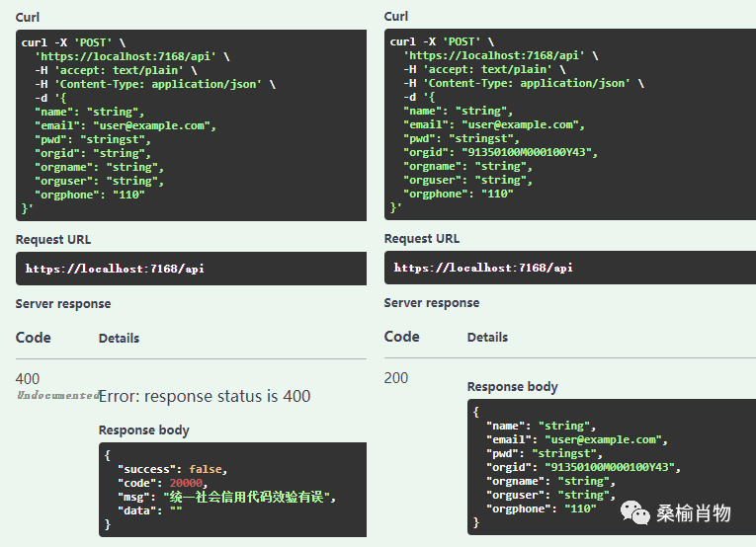Click the right Code column header
Viewport: 756px width, 547px height.
[401, 337]
